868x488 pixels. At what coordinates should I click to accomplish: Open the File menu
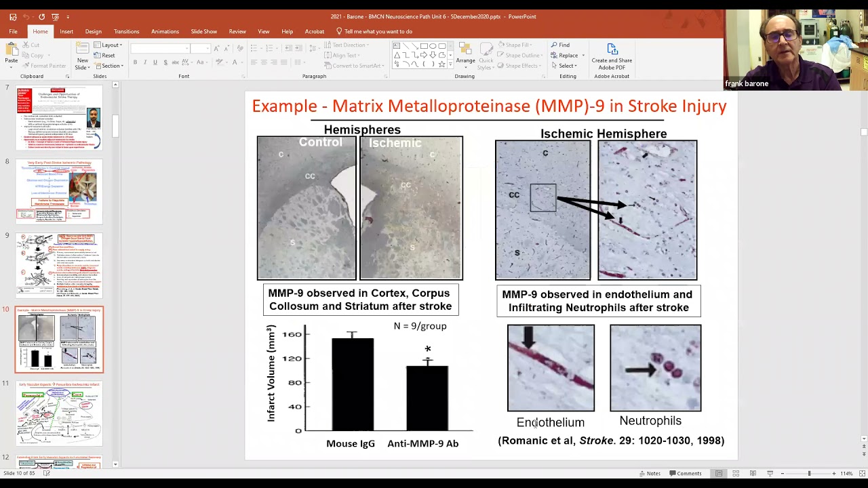pyautogui.click(x=13, y=31)
